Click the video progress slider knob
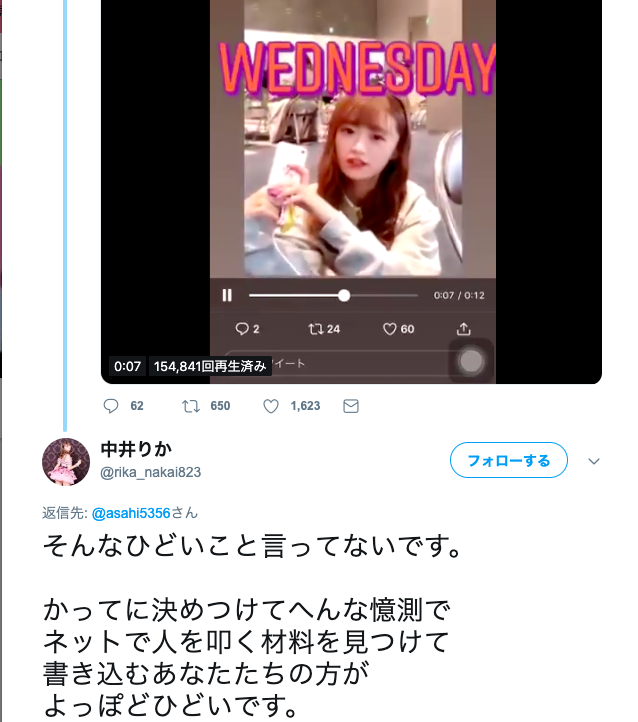 [x=344, y=295]
